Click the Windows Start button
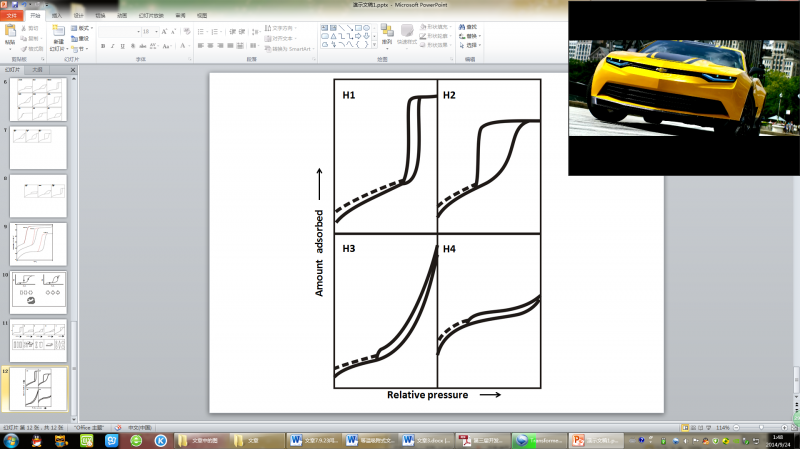The width and height of the screenshot is (800, 449). [x=10, y=440]
